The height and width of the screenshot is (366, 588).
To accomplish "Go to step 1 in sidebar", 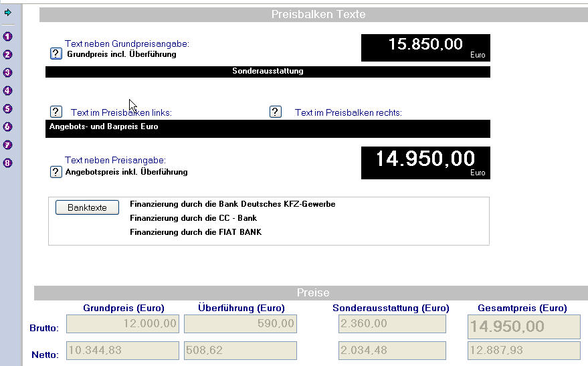I will coord(8,36).
